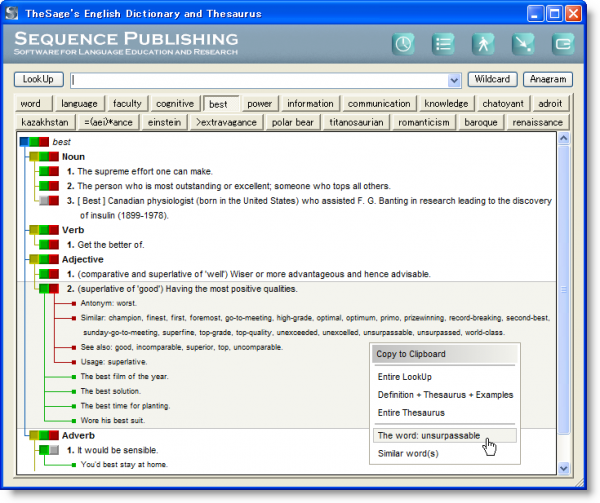The image size is (600, 503).
Task: Click example 'You'd best stay at home.'
Action: [x=124, y=464]
